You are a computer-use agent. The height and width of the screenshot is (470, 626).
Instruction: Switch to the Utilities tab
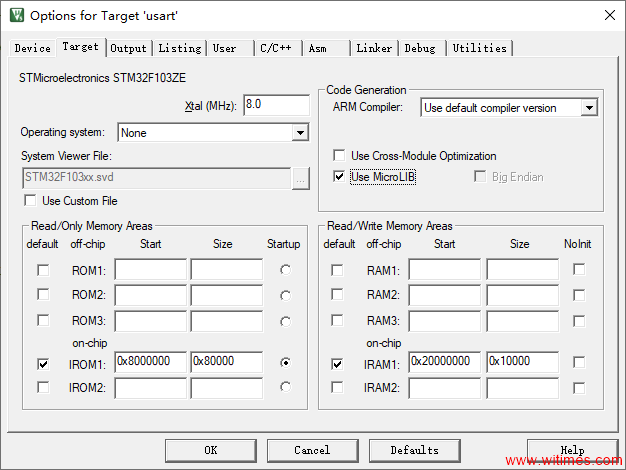pyautogui.click(x=479, y=48)
